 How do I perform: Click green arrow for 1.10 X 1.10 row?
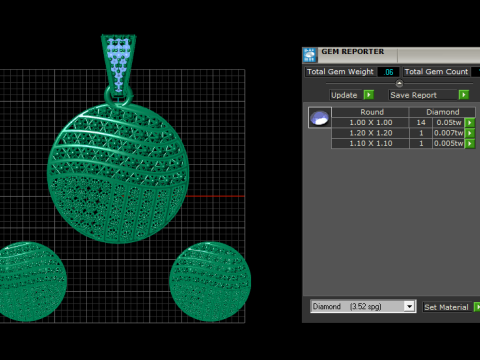[x=470, y=143]
